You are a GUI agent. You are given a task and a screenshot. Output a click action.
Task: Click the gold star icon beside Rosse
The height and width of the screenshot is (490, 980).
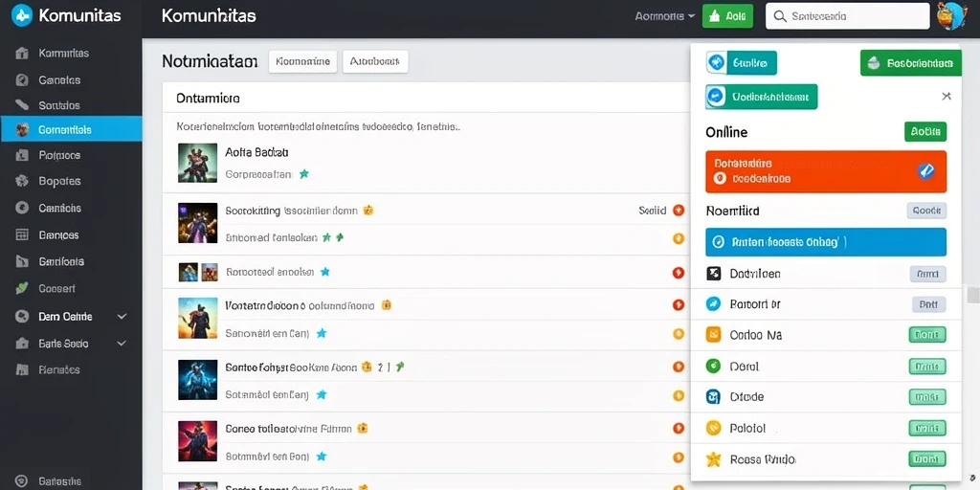click(x=713, y=460)
